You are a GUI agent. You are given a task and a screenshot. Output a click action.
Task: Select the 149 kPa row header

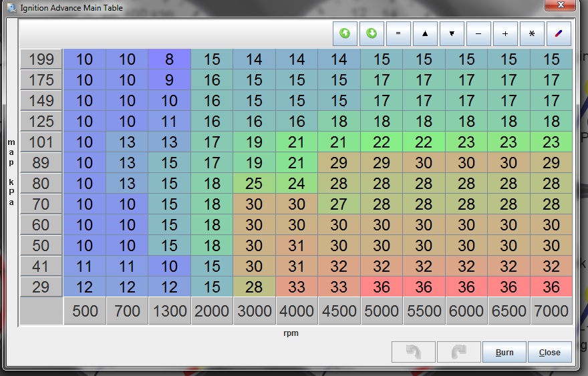point(41,100)
